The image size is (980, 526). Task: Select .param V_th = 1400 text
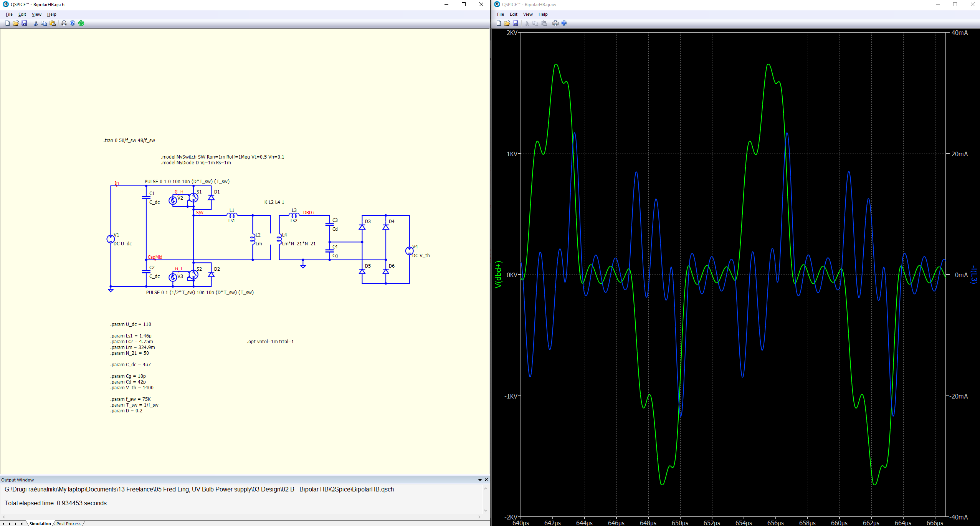coord(132,388)
